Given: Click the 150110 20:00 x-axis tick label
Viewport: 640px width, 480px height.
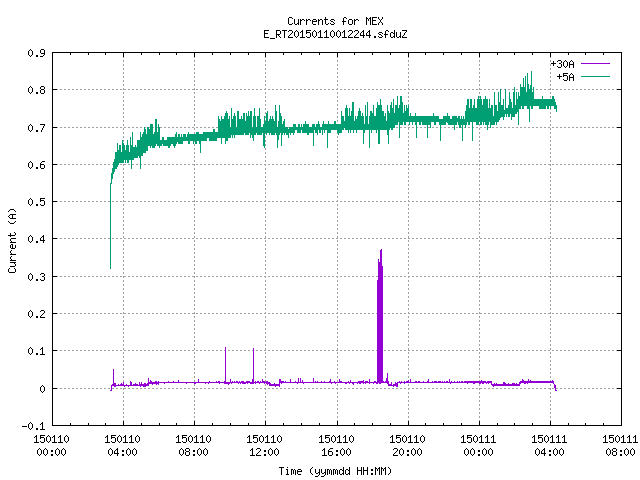Looking at the screenshot, I should (407, 446).
